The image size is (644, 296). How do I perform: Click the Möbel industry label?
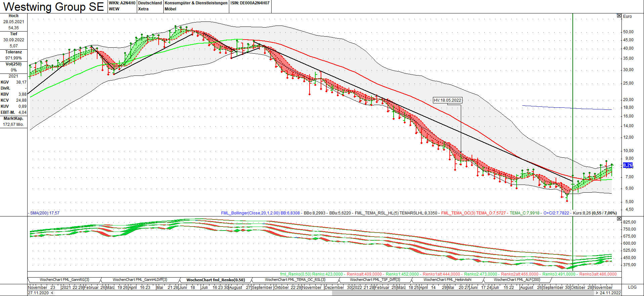170,9
